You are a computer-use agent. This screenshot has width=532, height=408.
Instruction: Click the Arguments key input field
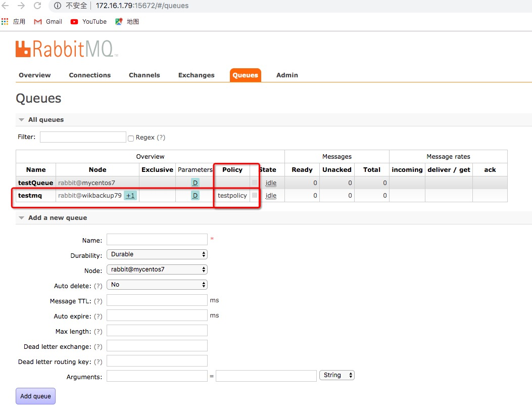pos(157,376)
